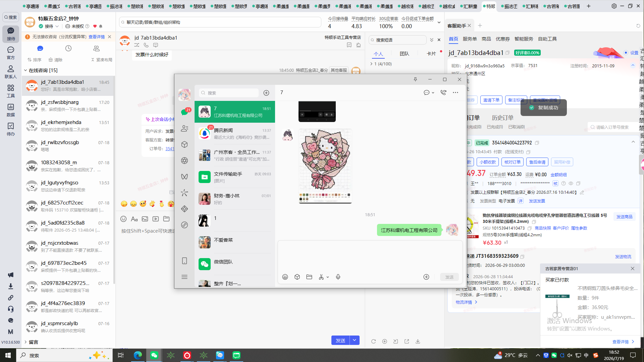Click the 发送发票 link
This screenshot has height=362, width=644.
[x=537, y=201]
